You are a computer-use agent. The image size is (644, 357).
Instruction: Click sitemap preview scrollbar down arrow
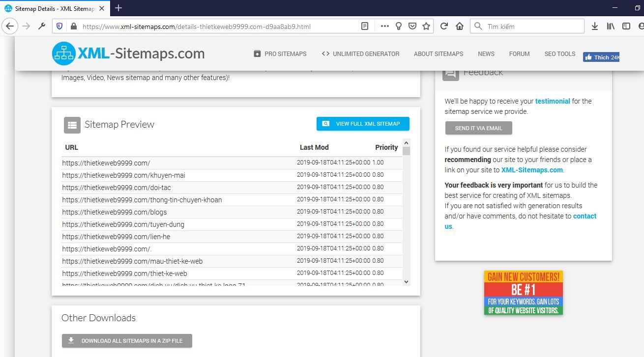(406, 282)
